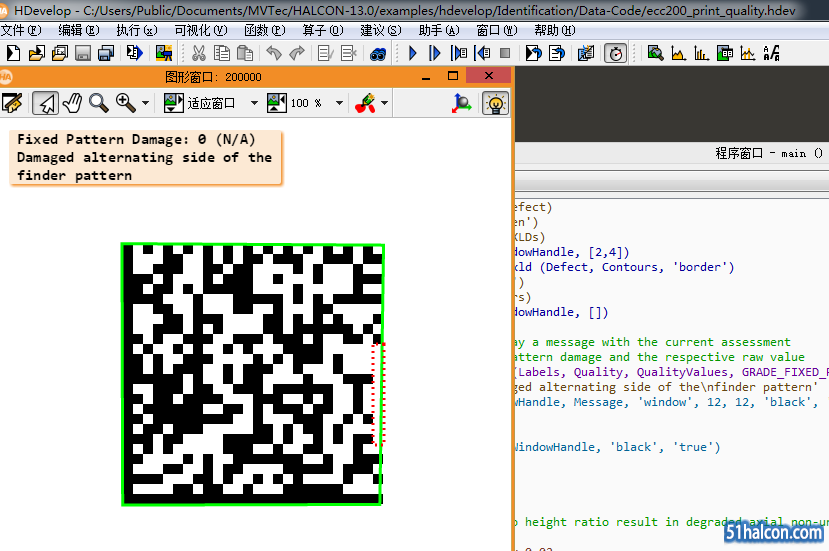Screen dimensions: 829x551
Task: Open the 算子 menu
Action: (323, 31)
